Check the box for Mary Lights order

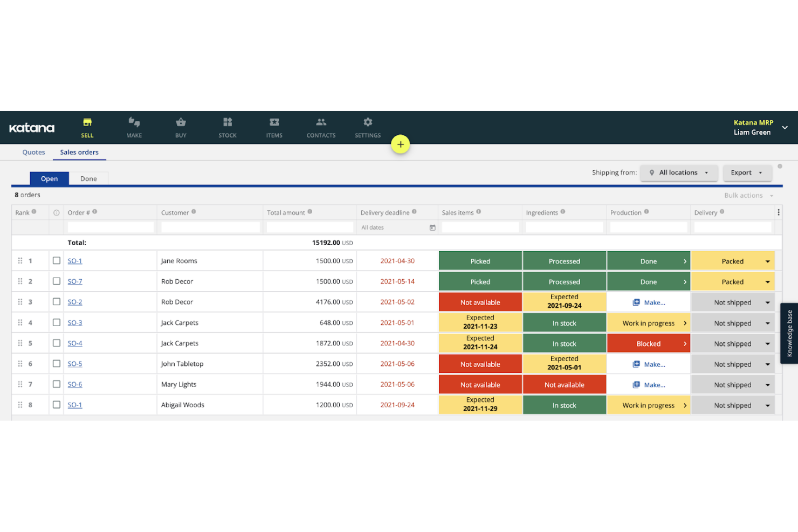(57, 384)
